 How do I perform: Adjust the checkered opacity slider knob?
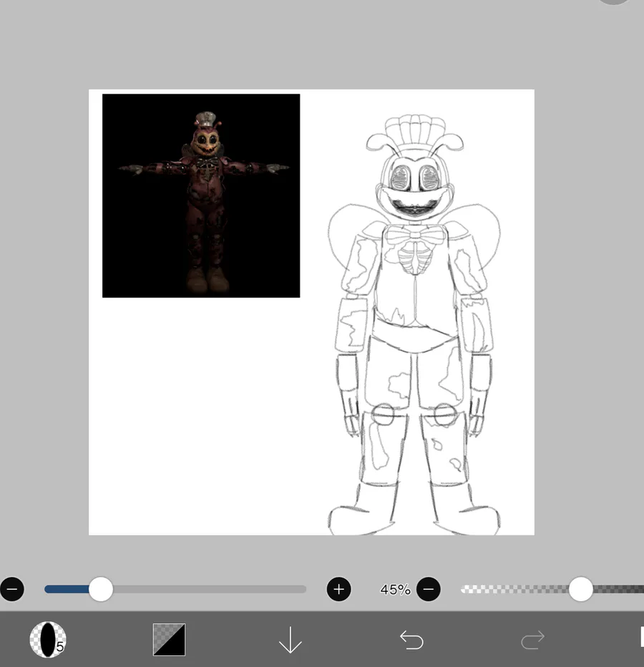point(580,589)
